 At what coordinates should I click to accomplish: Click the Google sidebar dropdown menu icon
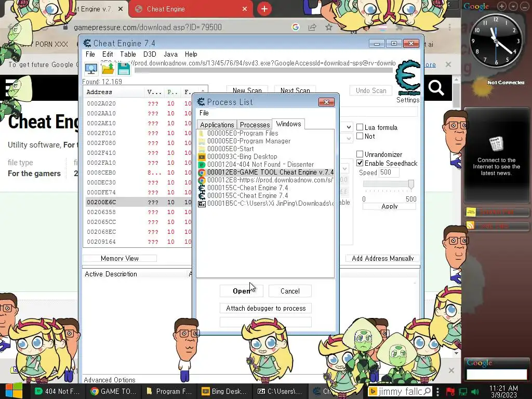point(514,6)
